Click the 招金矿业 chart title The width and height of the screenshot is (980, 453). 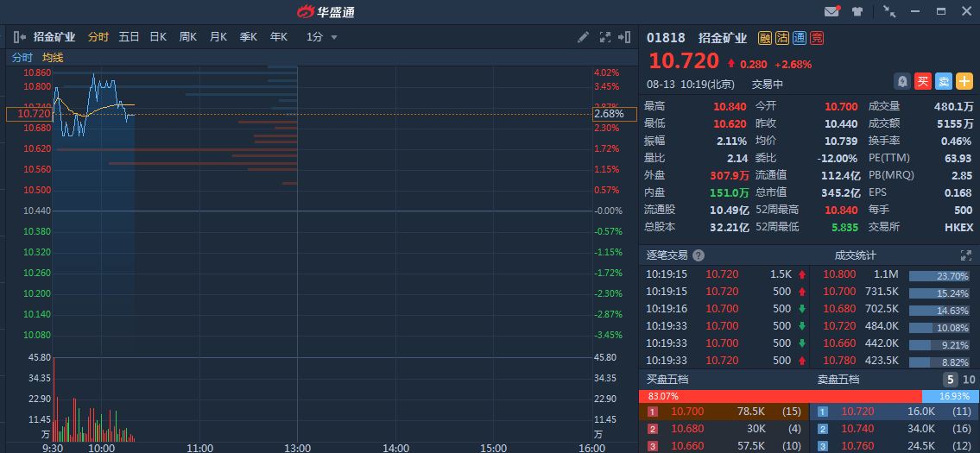(x=54, y=37)
